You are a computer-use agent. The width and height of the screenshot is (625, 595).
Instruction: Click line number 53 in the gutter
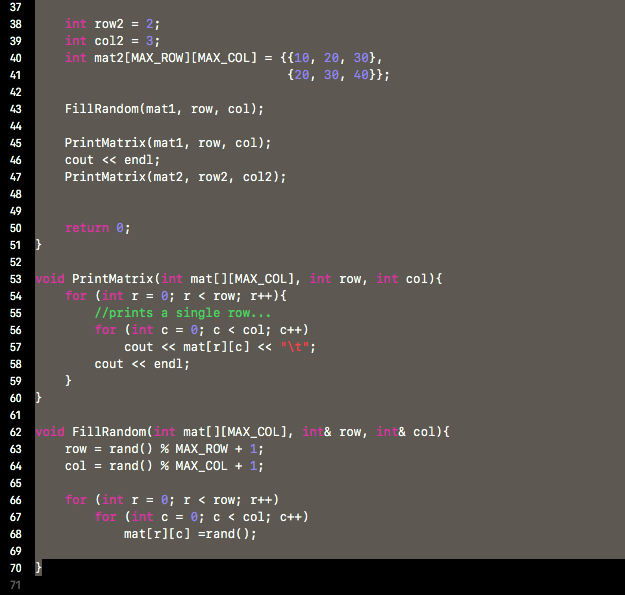pyautogui.click(x=16, y=279)
